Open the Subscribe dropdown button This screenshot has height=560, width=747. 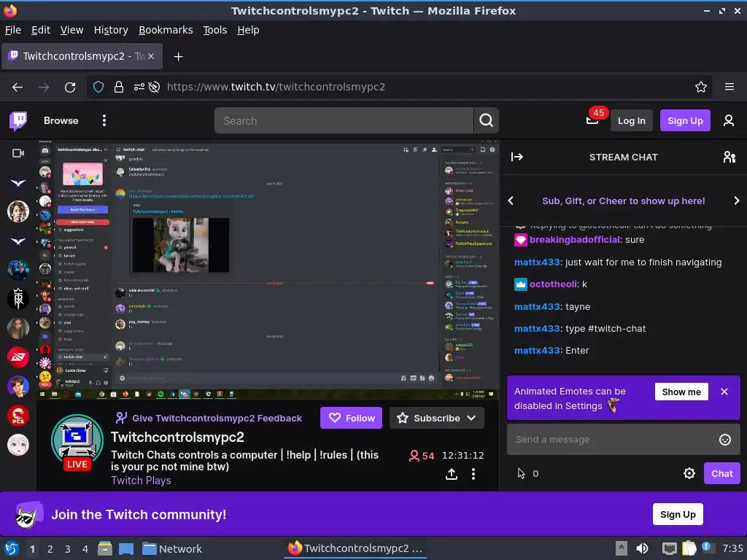[436, 418]
